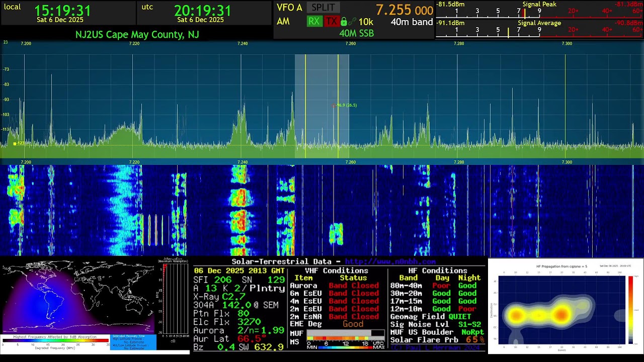Screen dimensions: 644x362
Task: Open the HF Propagation heatmap chart
Action: click(x=566, y=306)
